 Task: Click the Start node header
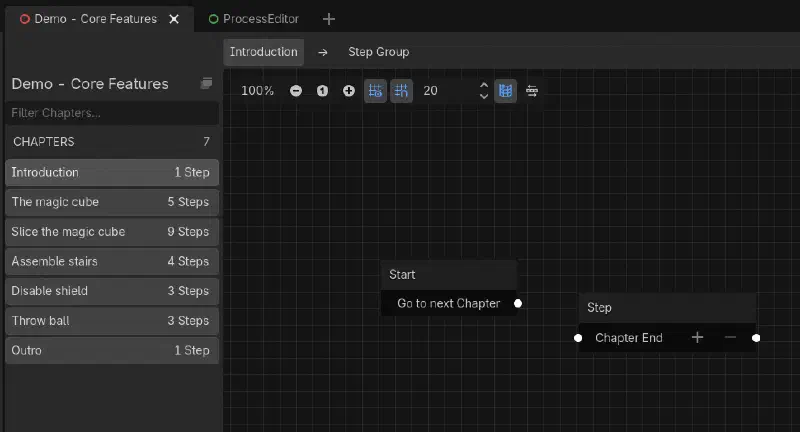(x=449, y=275)
